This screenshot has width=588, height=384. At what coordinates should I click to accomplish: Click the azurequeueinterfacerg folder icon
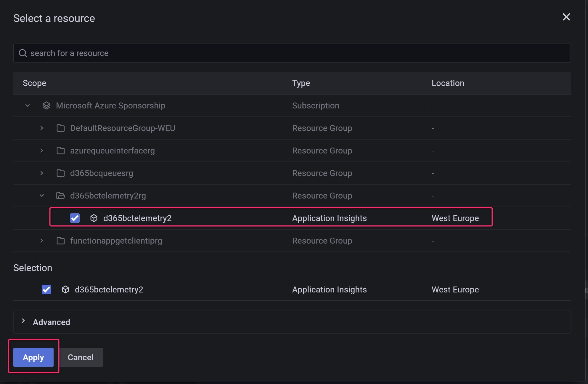pos(61,151)
